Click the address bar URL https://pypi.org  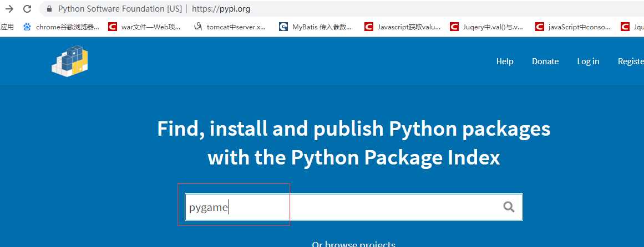(221, 9)
